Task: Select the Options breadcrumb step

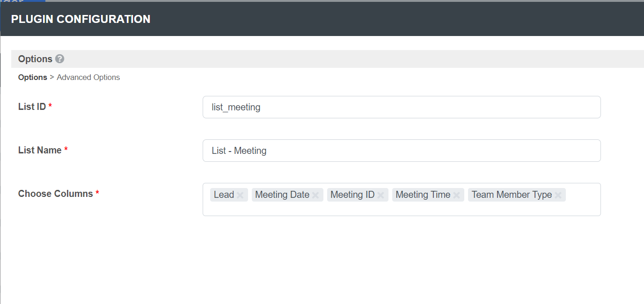Action: pos(32,78)
